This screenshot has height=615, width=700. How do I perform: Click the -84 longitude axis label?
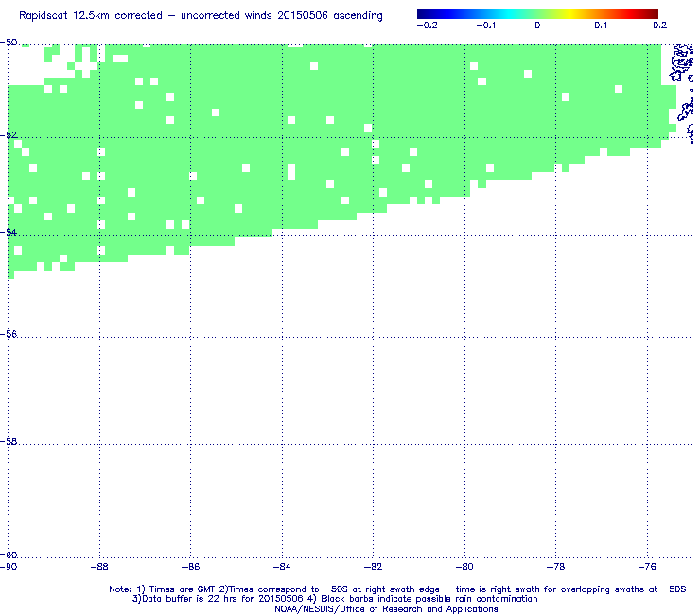click(282, 567)
